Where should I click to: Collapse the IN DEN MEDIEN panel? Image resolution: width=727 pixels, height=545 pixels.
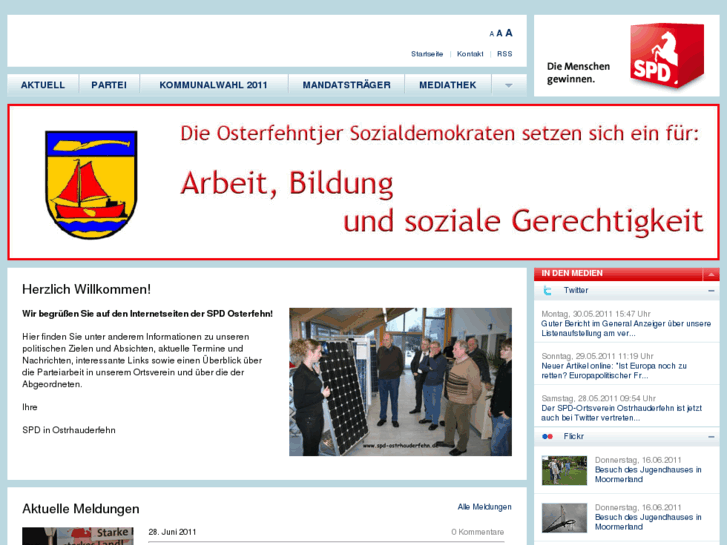[x=711, y=275]
